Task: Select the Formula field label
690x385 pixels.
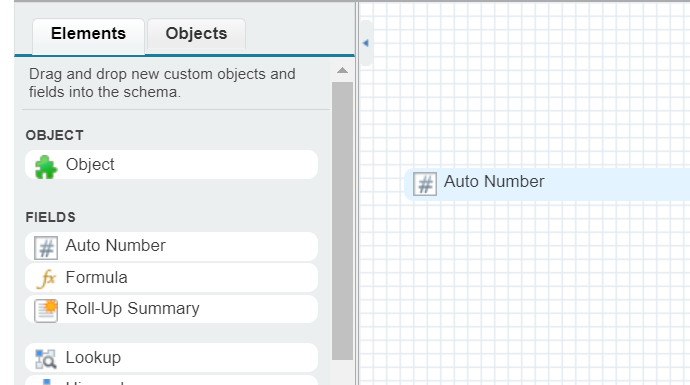Action: click(96, 278)
